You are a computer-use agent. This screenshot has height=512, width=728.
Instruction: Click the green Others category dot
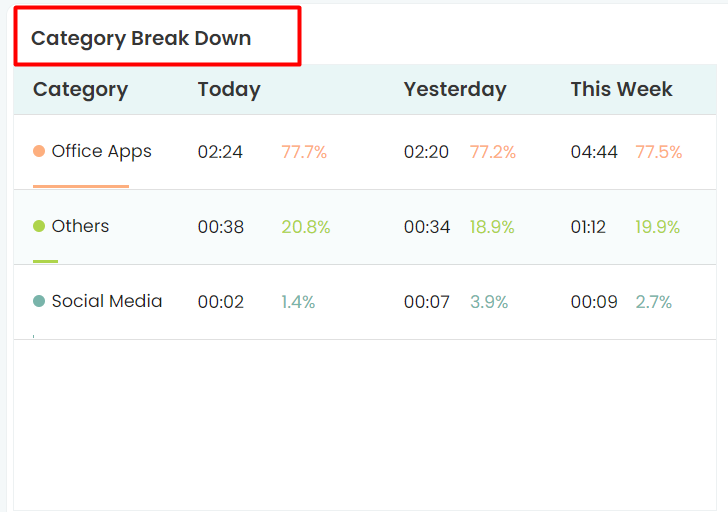(x=39, y=227)
